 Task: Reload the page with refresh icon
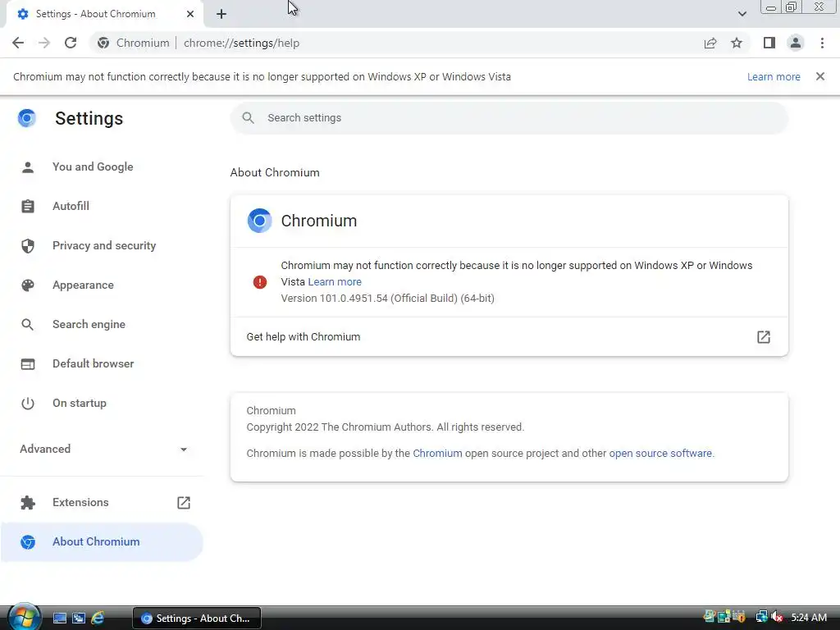click(x=71, y=43)
